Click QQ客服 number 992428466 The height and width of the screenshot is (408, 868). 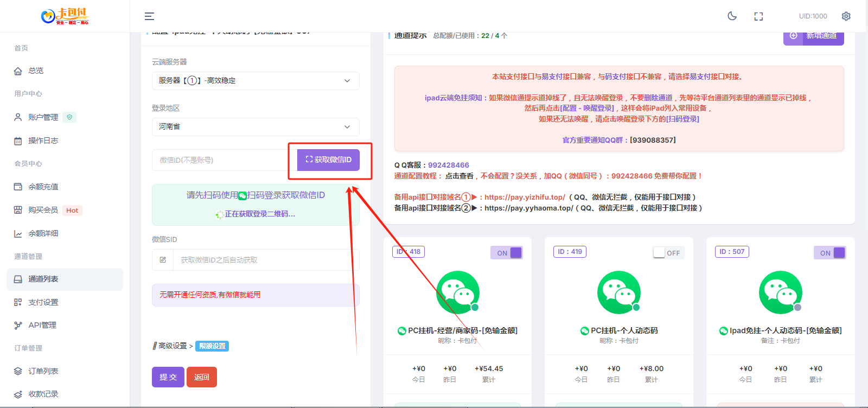point(449,165)
